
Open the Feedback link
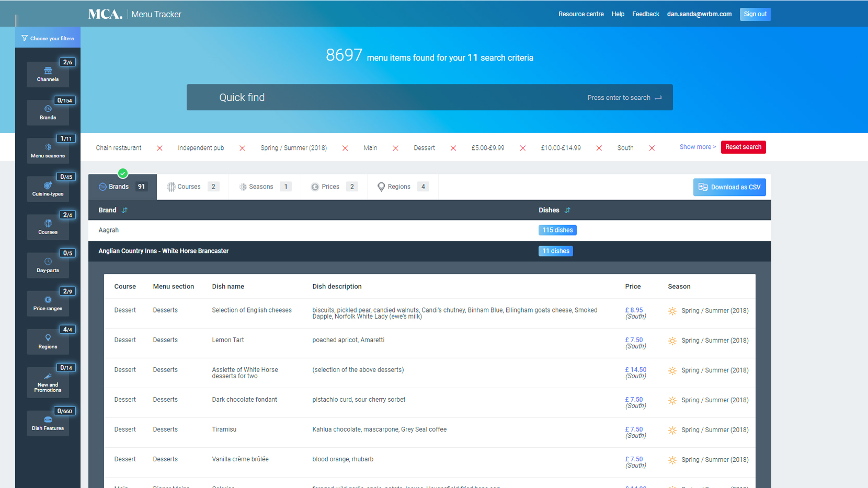pos(646,14)
